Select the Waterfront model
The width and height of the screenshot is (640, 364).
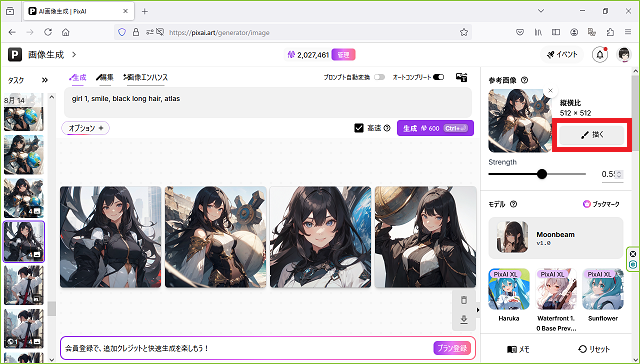pyautogui.click(x=556, y=300)
